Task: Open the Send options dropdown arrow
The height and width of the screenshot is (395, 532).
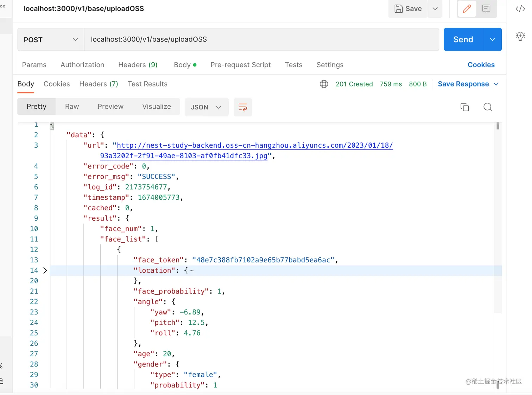Action: (493, 39)
